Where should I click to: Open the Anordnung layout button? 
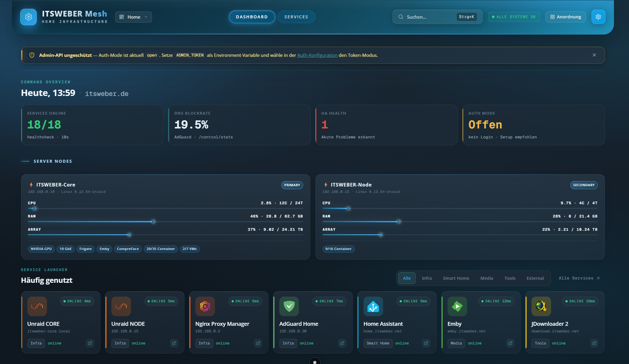click(x=565, y=17)
